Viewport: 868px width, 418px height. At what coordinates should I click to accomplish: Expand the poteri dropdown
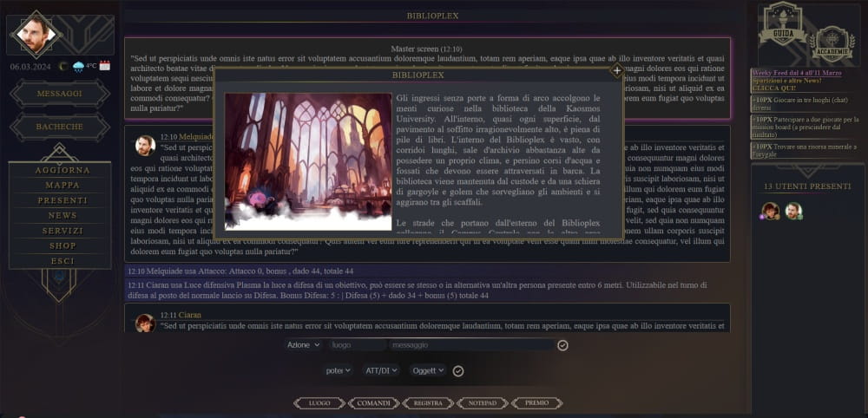coord(338,370)
